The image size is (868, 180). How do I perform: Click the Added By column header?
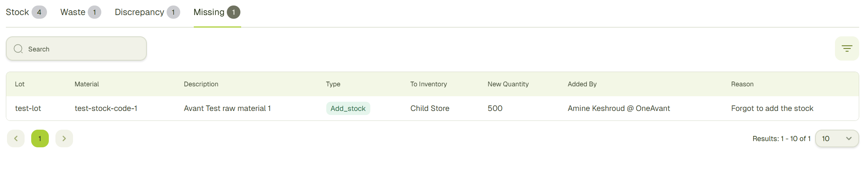coord(582,84)
